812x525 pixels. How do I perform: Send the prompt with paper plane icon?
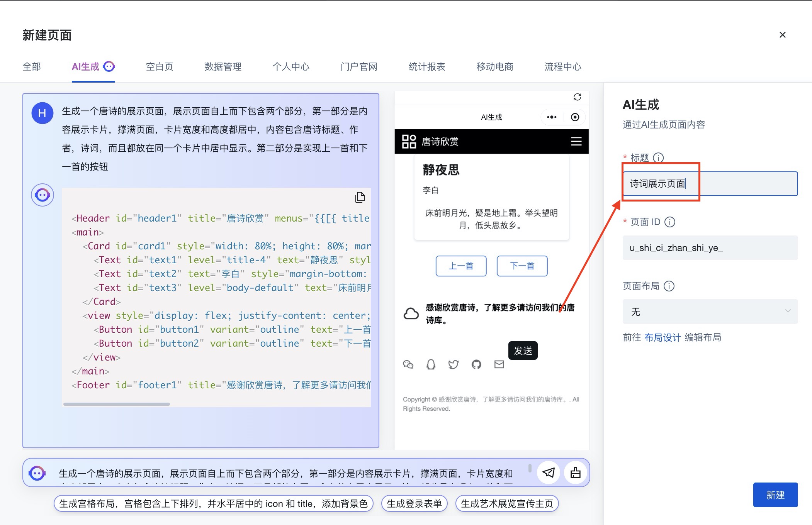[549, 472]
